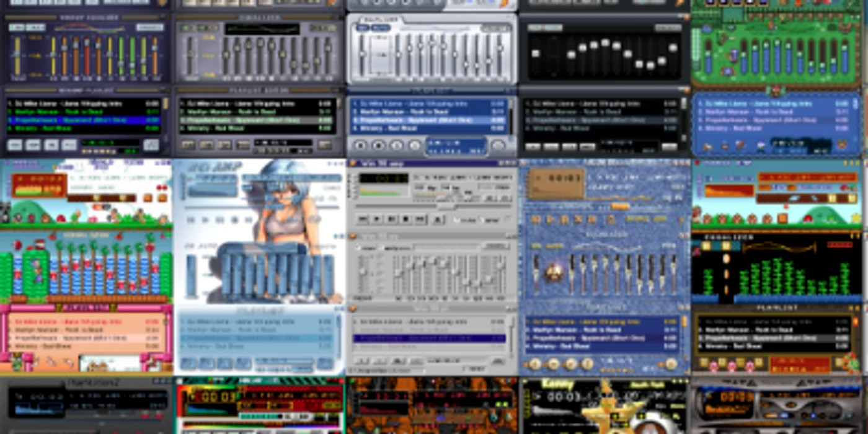The height and width of the screenshot is (434, 868).
Task: Click Eject in the gray Windows-style skin
Action: point(438,219)
